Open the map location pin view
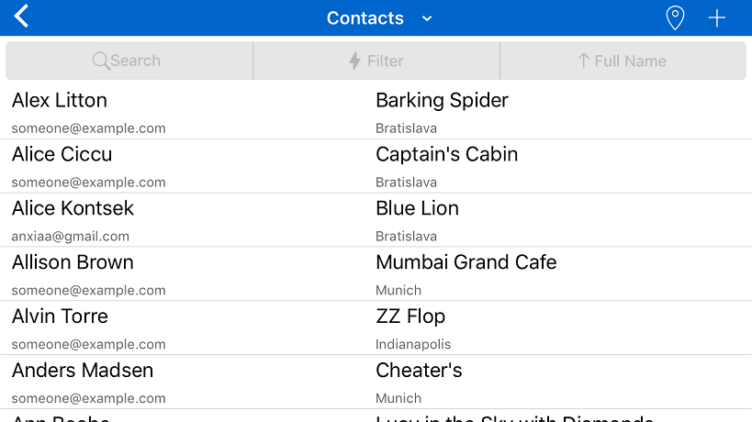Viewport: 752px width, 422px height. pos(675,18)
